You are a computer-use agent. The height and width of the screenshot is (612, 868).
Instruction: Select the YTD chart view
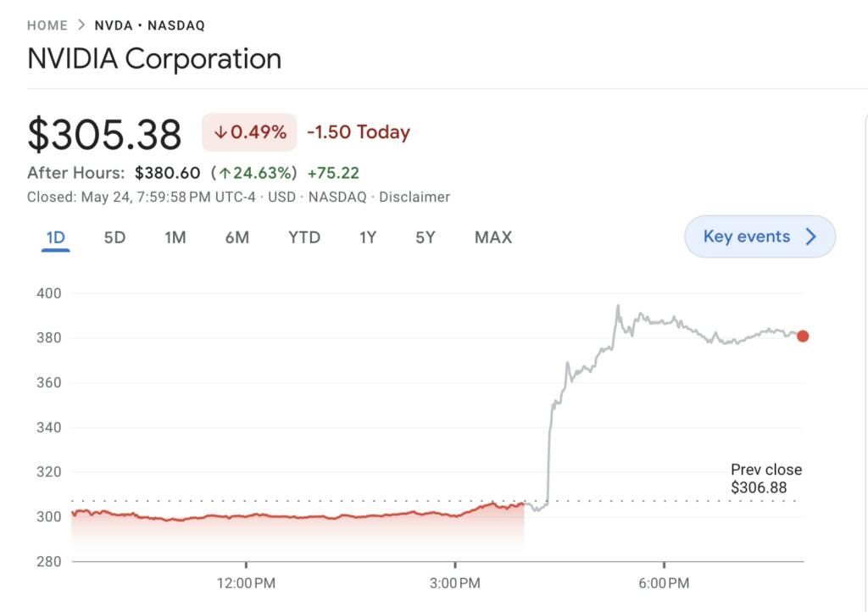(x=304, y=237)
